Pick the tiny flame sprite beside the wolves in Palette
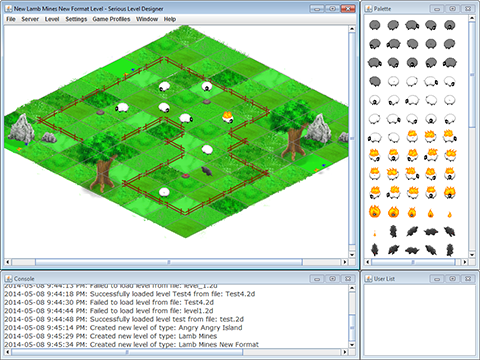 (375, 233)
